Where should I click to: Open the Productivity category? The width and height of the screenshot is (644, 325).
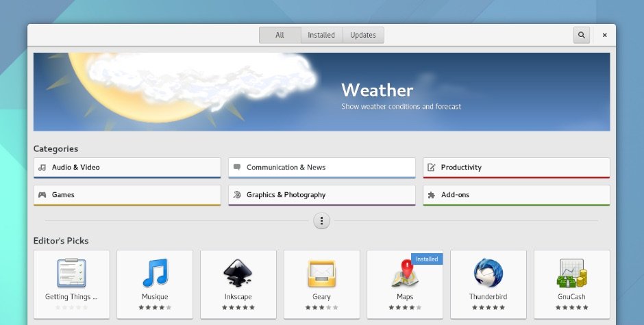click(517, 168)
